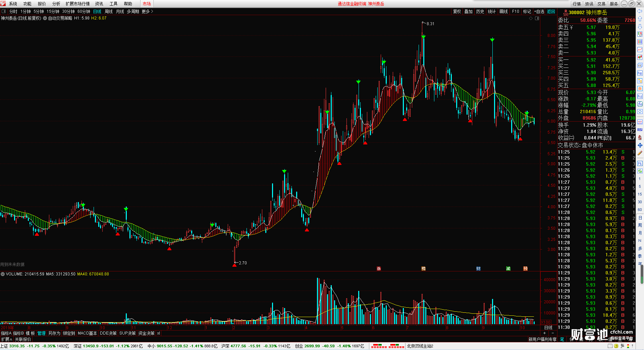Image resolution: width=644 pixels, height=350 pixels.
Task: Open the intraday line chart icon
Action: tap(640, 49)
